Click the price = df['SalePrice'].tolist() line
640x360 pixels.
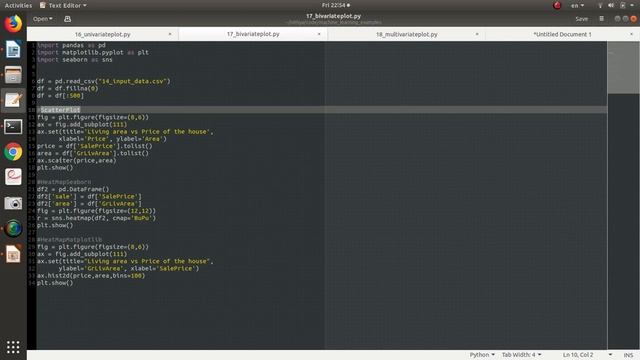point(95,146)
